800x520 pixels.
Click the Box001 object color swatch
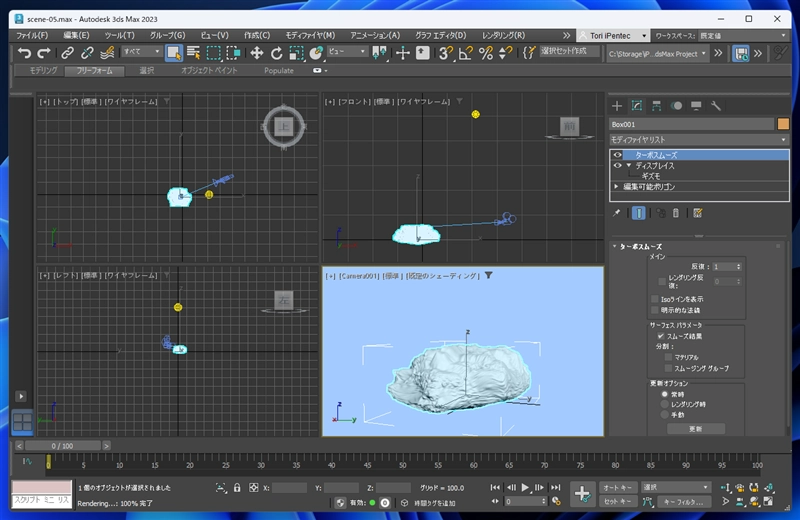(x=783, y=124)
